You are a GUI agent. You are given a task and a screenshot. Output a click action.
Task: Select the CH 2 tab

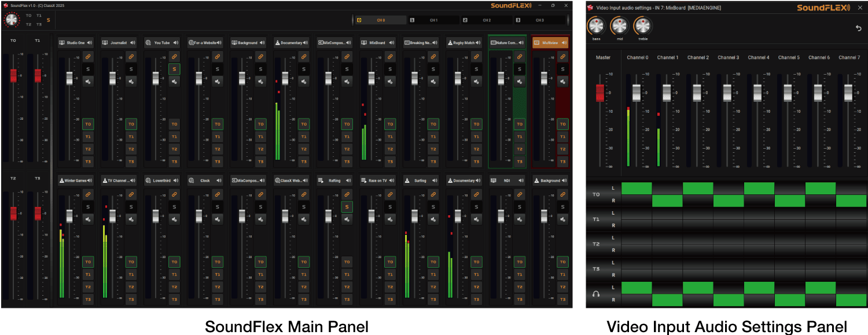486,19
